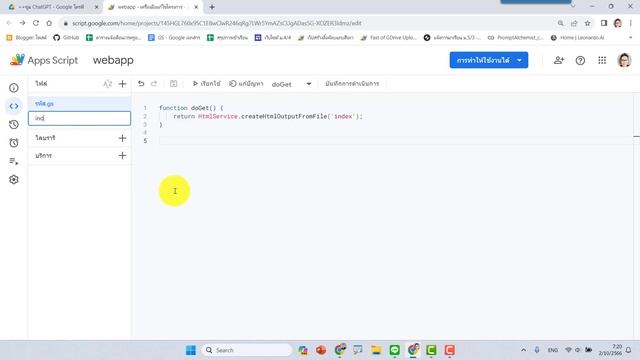640x360 pixels.
Task: Run the selected function
Action: click(x=207, y=84)
